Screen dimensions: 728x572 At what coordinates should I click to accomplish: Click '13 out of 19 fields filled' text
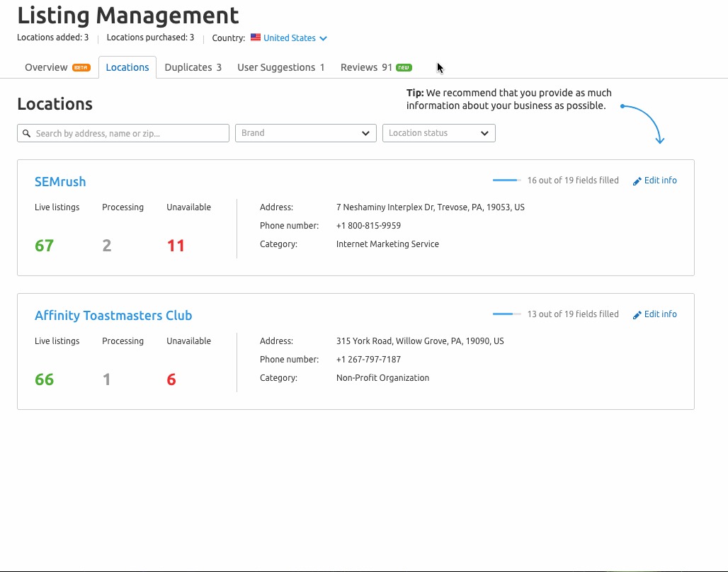(x=573, y=314)
